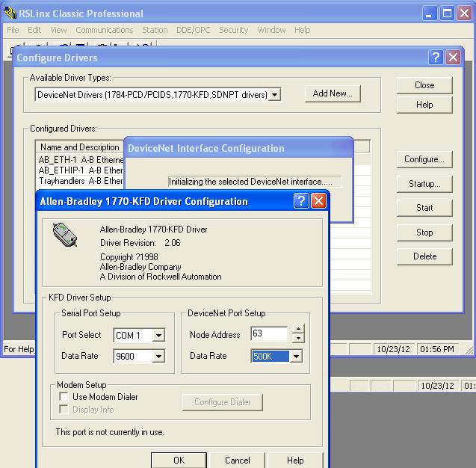Expand the Available Driver Types dropdown
Image resolution: width=476 pixels, height=468 pixels.
click(274, 95)
